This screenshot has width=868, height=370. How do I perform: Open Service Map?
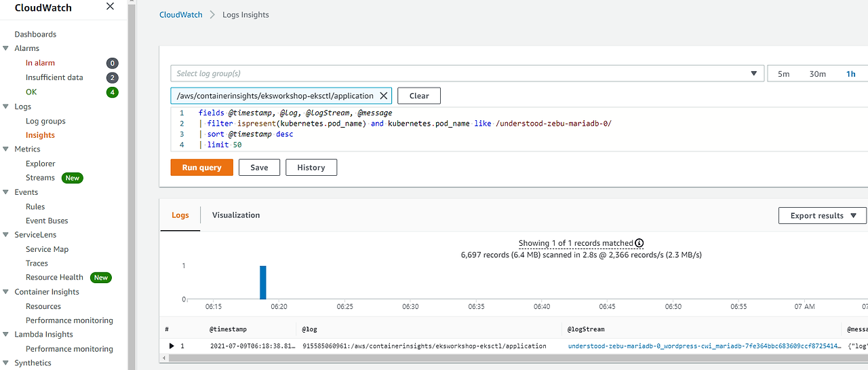(47, 249)
